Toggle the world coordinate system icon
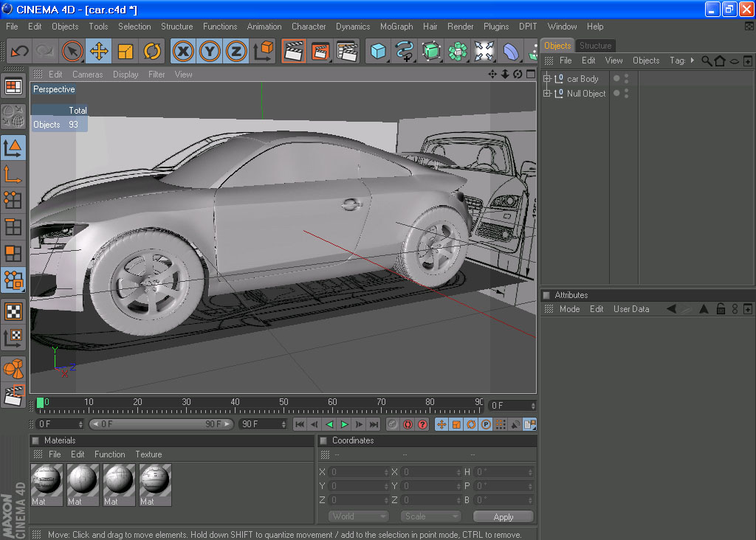 pos(264,51)
